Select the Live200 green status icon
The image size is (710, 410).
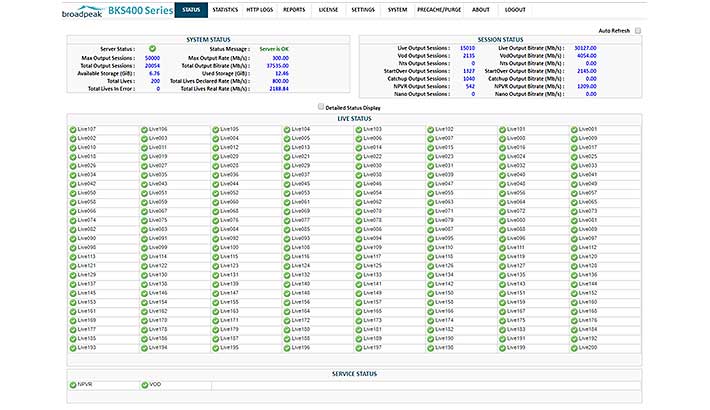point(576,347)
